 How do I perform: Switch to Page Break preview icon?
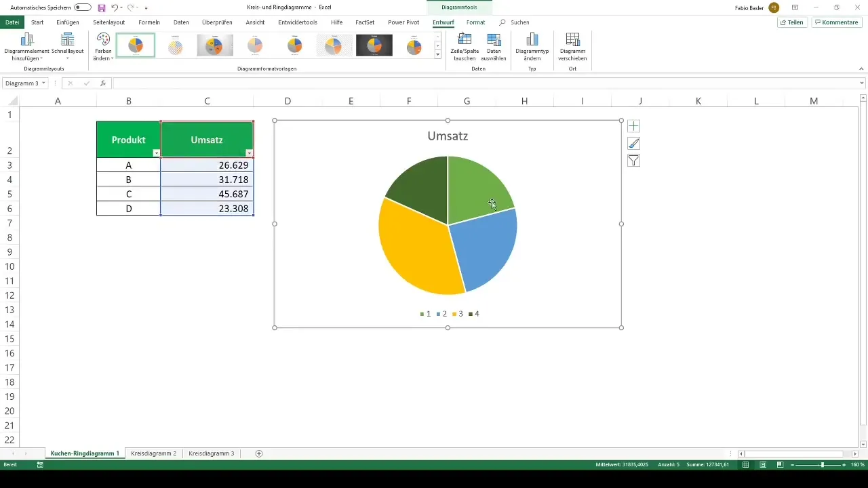tap(780, 465)
